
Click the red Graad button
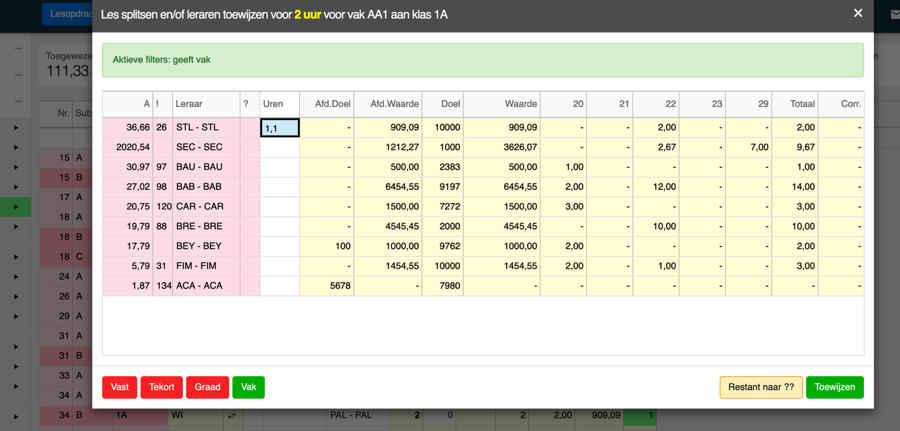click(x=207, y=387)
